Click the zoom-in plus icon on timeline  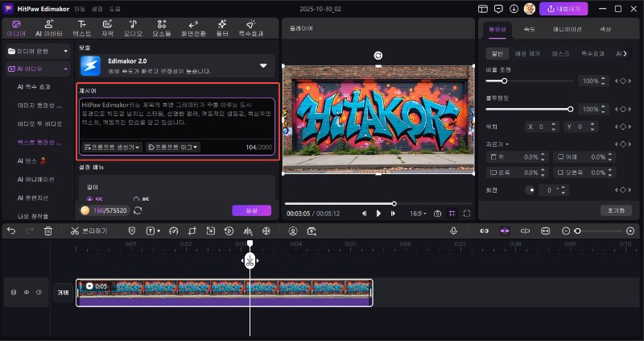630,231
